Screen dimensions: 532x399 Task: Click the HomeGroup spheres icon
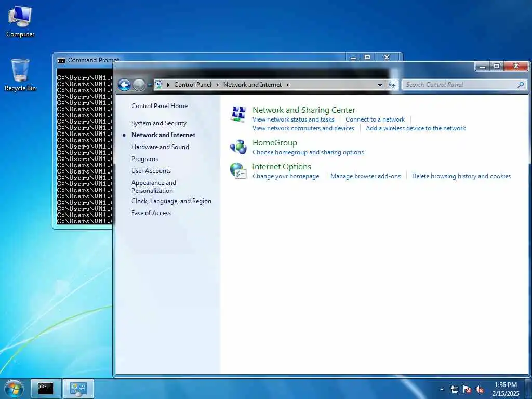click(238, 147)
